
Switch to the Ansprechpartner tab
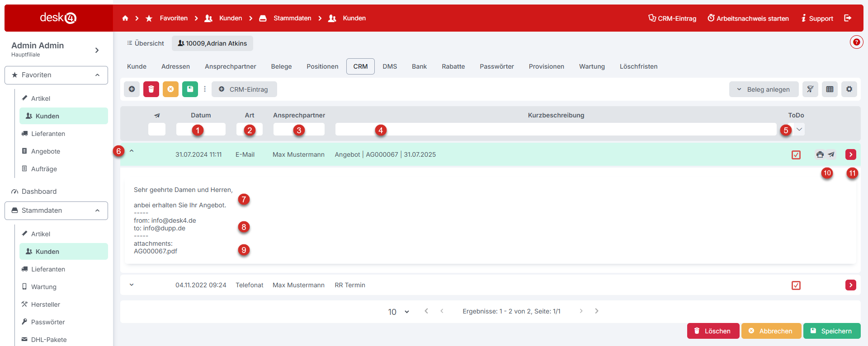[230, 66]
